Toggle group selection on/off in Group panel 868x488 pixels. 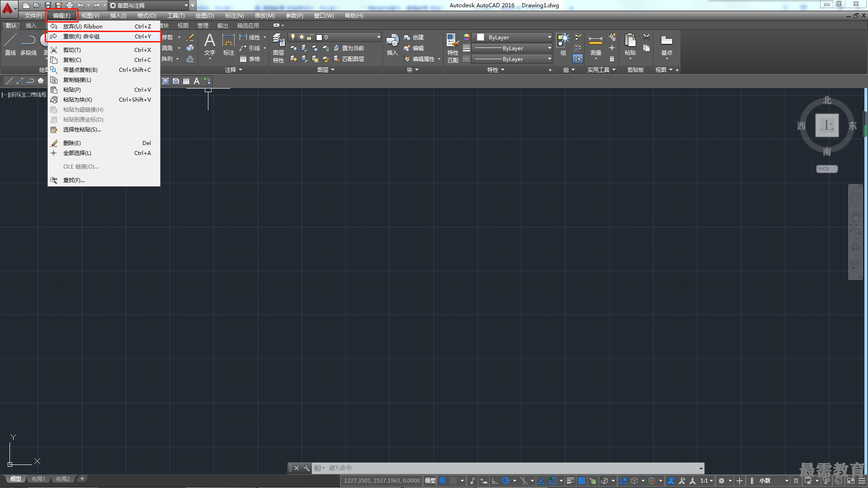578,59
